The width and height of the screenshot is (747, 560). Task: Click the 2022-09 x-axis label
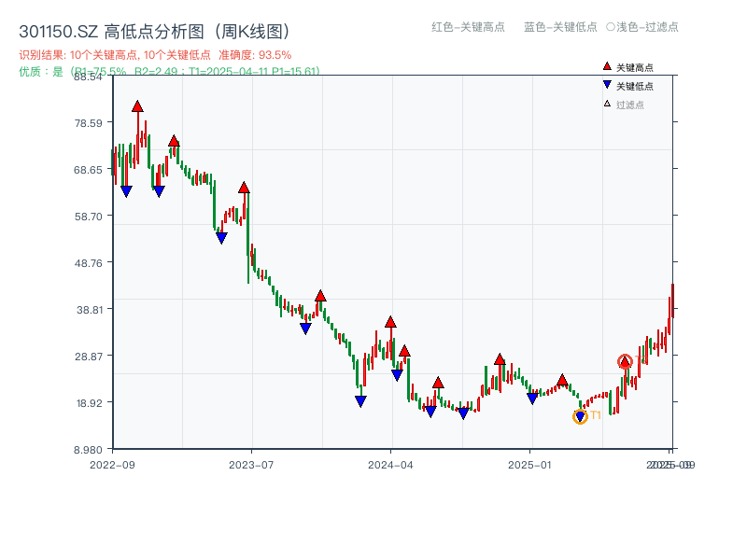pos(111,463)
